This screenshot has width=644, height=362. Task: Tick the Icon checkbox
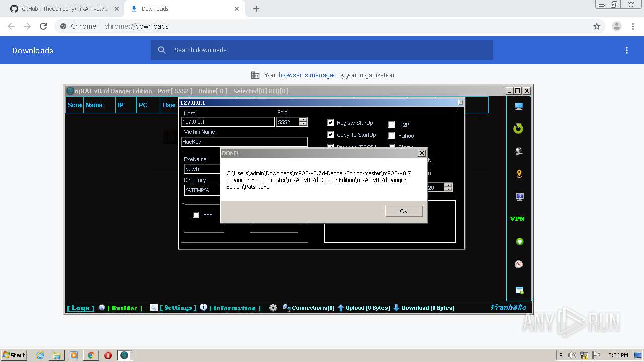(196, 215)
